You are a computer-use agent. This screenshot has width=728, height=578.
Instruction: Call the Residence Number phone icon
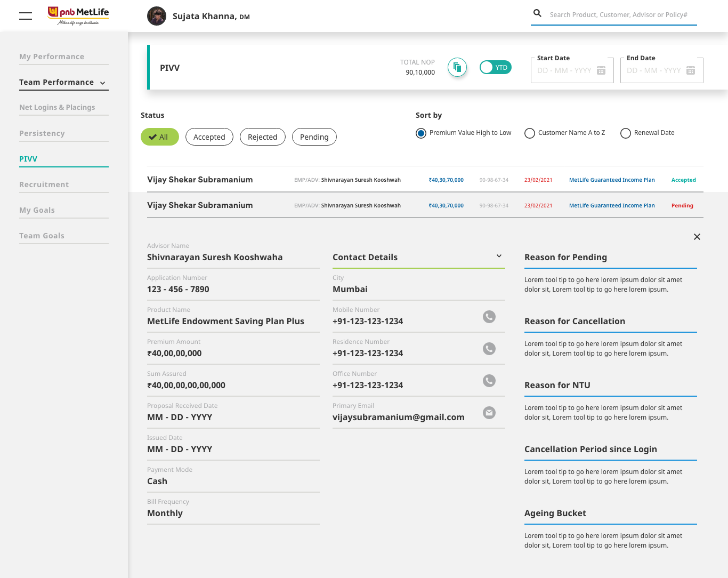tap(489, 349)
